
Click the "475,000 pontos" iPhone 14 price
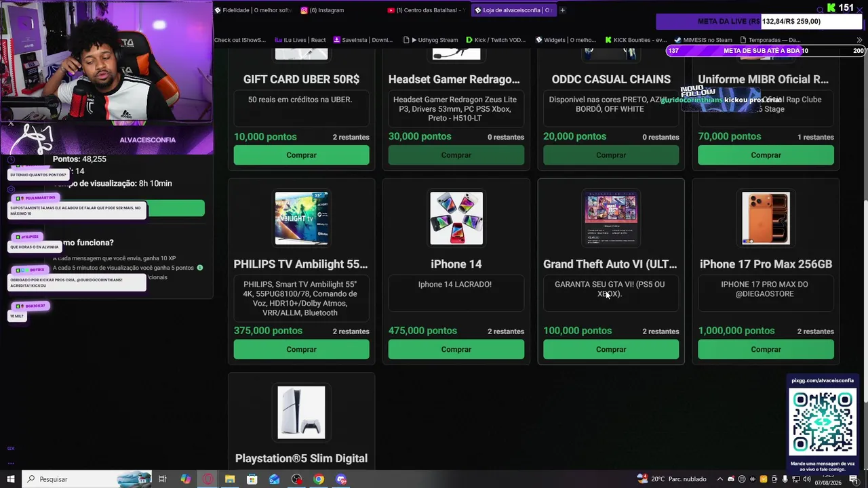click(x=422, y=331)
